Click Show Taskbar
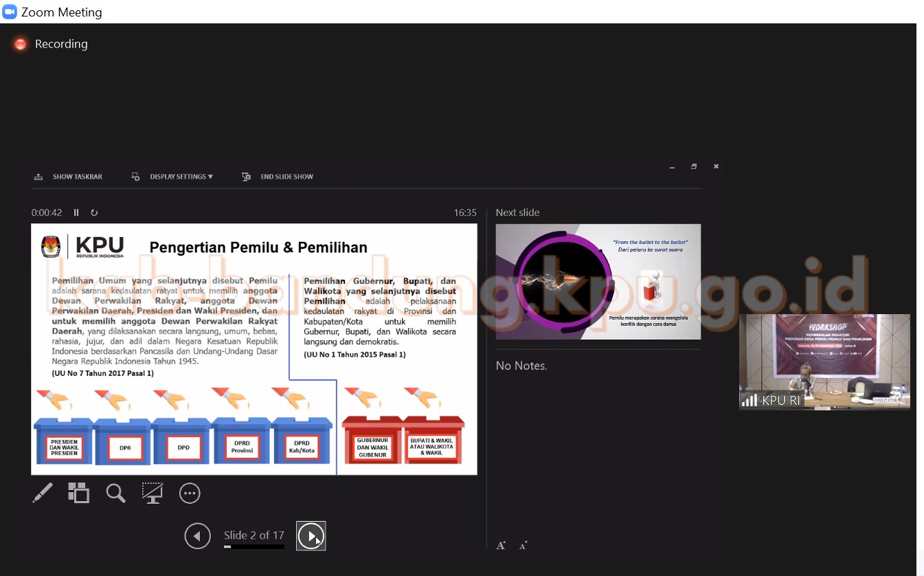Image resolution: width=924 pixels, height=576 pixels. [x=69, y=177]
